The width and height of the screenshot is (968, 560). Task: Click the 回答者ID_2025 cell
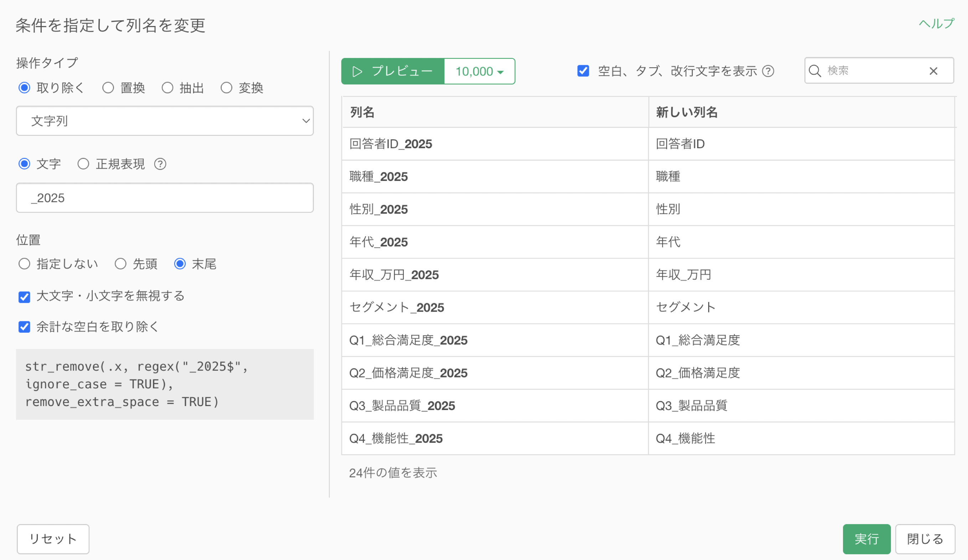tap(495, 144)
